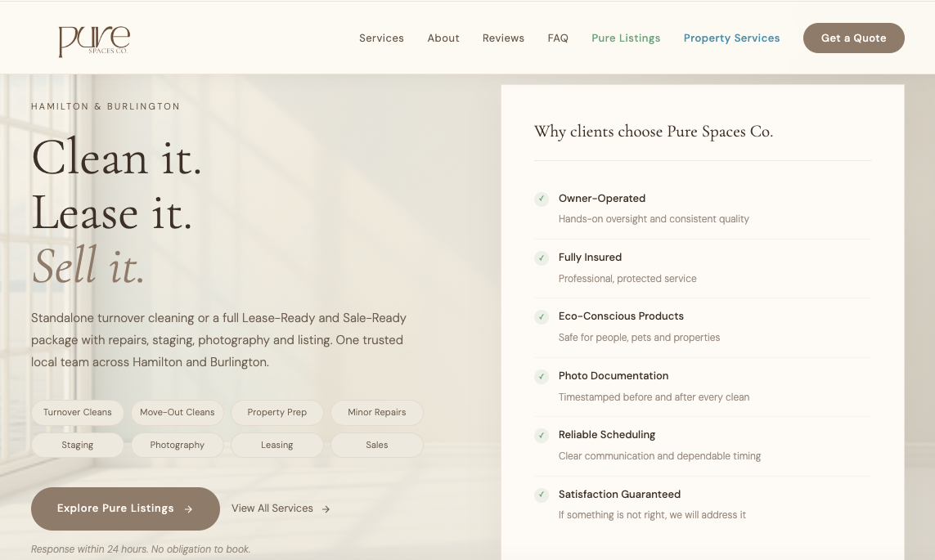Open Pure Listings in the navigation

point(626,38)
